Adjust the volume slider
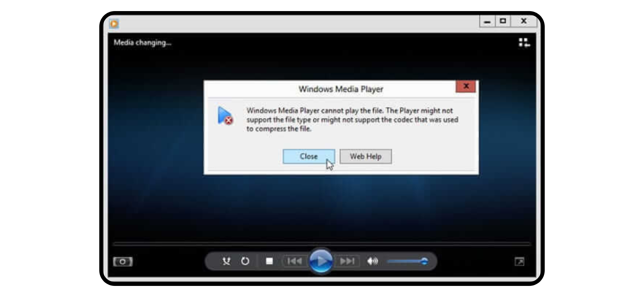 408,261
